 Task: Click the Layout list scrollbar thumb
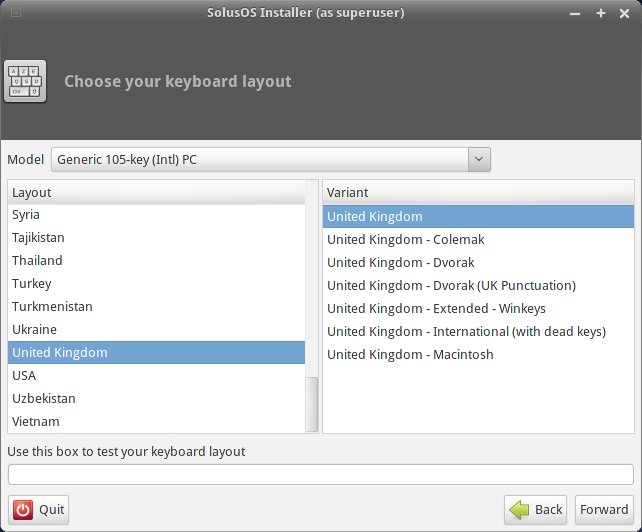click(x=312, y=404)
